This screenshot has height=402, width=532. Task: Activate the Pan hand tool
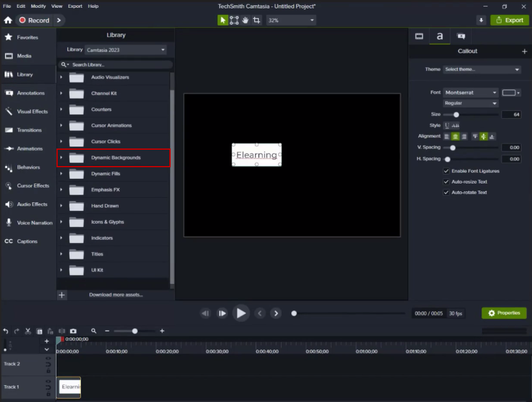(x=246, y=20)
